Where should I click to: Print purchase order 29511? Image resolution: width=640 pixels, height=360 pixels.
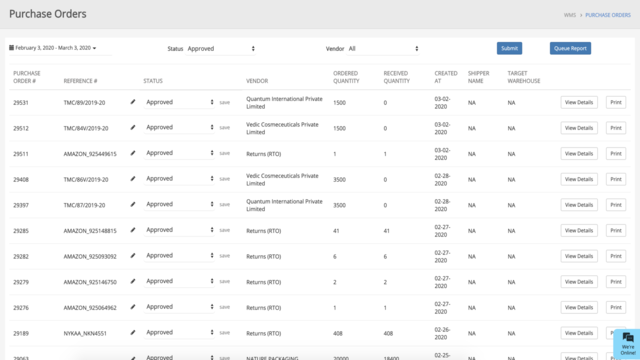(x=616, y=154)
